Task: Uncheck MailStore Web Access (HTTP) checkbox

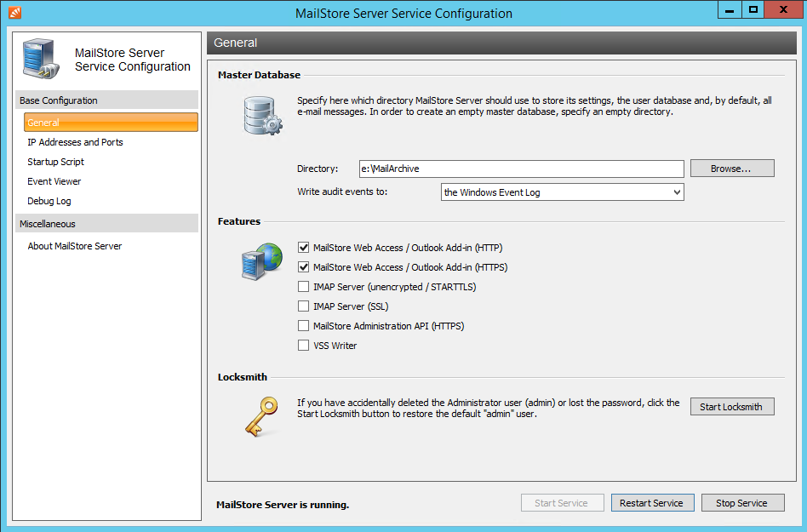Action: 304,248
